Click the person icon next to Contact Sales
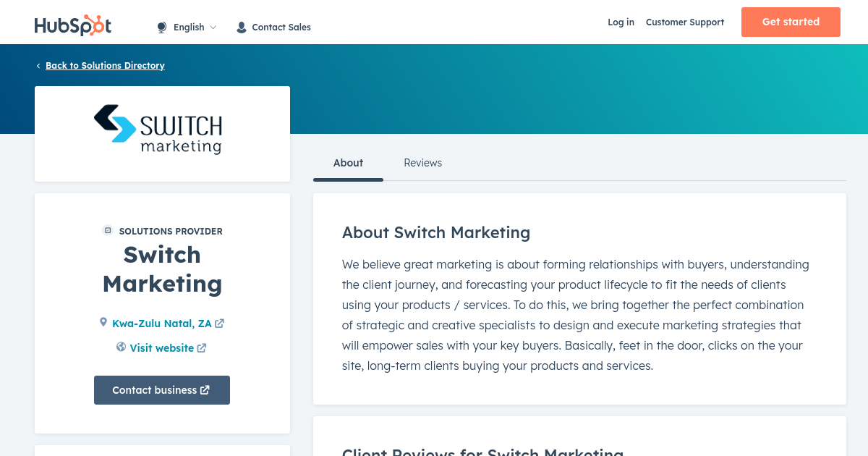Screen dimensions: 868x456 click(242, 28)
